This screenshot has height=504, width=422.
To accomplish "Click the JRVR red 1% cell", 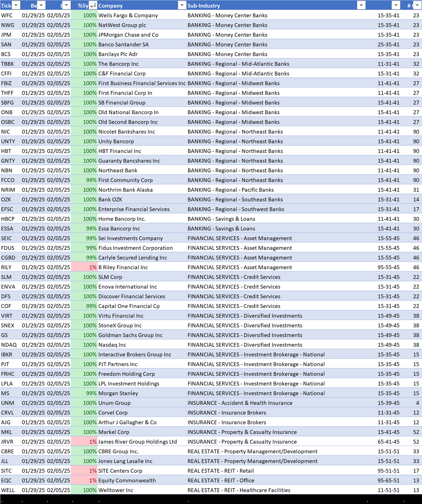I will pos(84,442).
